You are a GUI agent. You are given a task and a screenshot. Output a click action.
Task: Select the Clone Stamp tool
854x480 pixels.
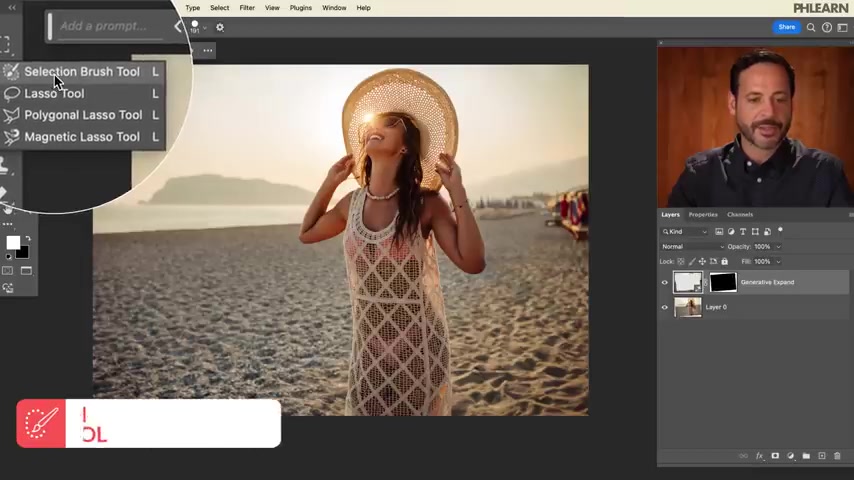coord(4,165)
